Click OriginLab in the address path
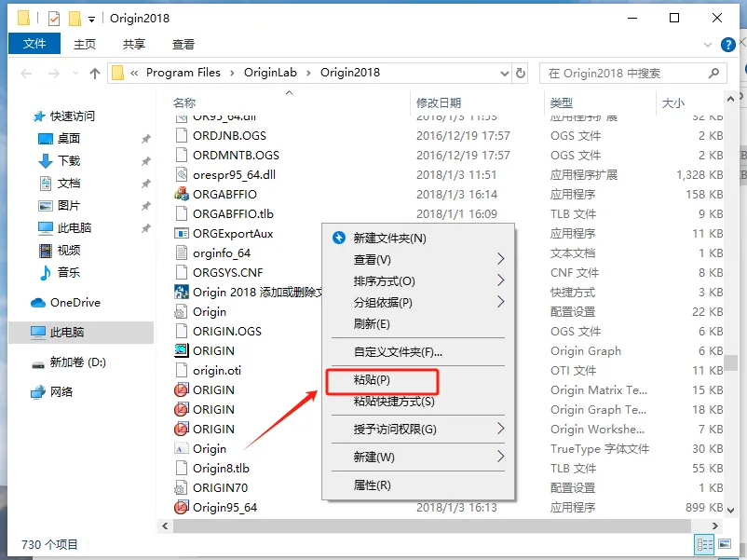Viewport: 747px width, 560px height. 270,73
